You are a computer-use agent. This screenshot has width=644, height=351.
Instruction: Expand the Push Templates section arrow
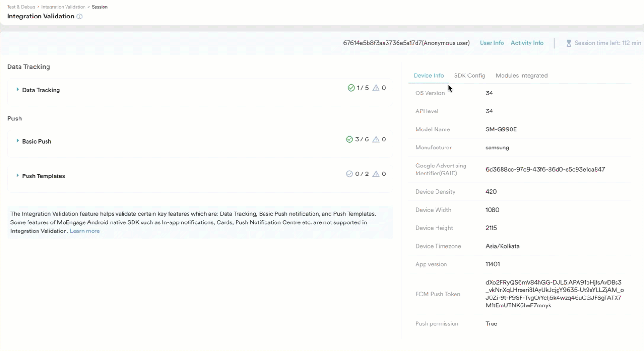point(18,176)
